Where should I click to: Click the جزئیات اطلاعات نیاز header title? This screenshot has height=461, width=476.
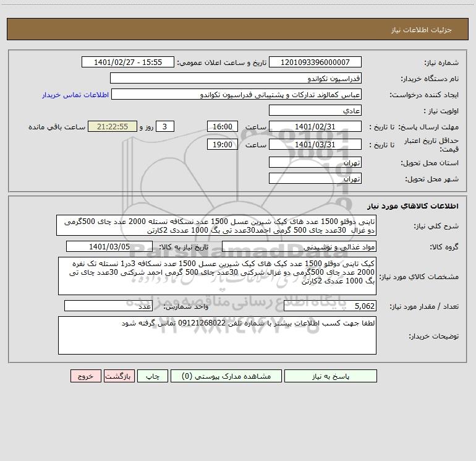pyautogui.click(x=422, y=30)
